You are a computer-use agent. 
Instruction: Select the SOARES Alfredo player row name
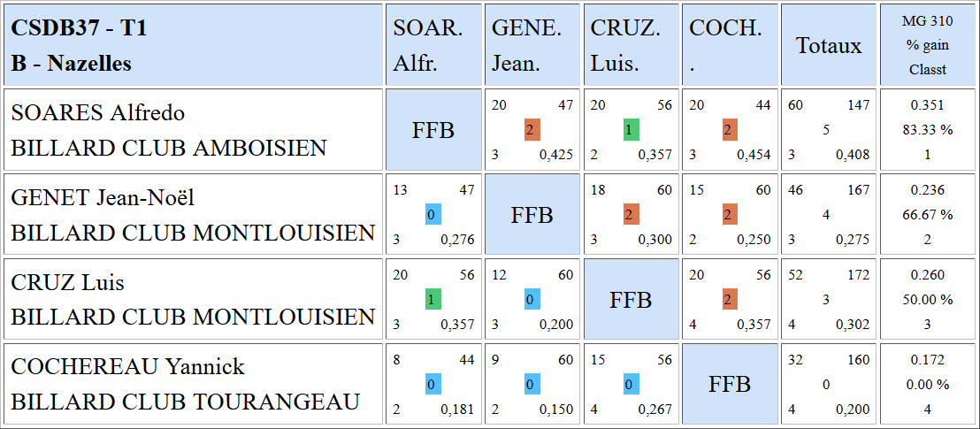coord(98,113)
